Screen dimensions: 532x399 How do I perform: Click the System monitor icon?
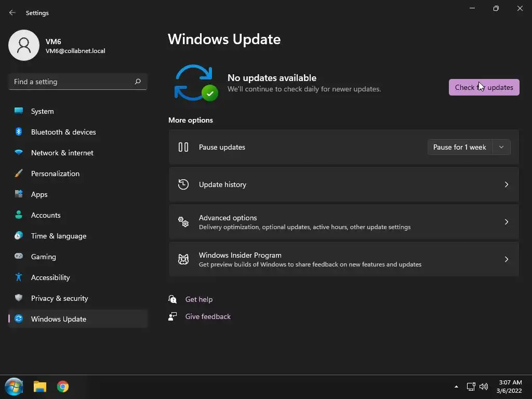(19, 111)
